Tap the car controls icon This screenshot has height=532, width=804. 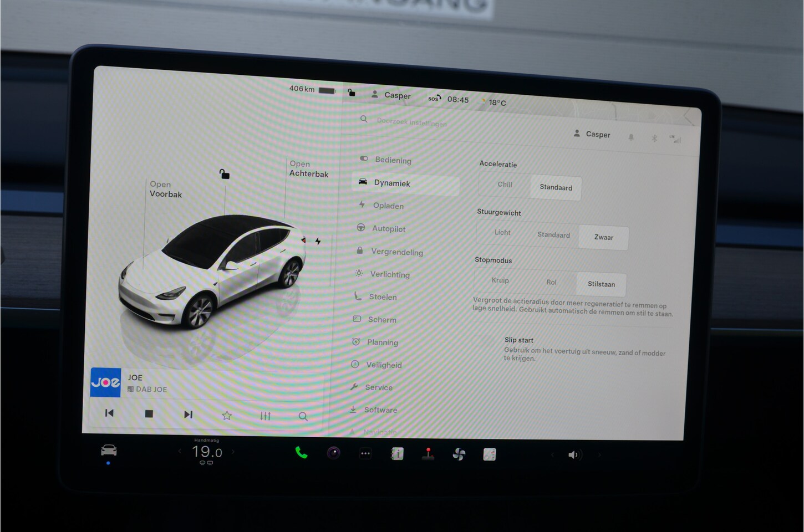pos(109,451)
